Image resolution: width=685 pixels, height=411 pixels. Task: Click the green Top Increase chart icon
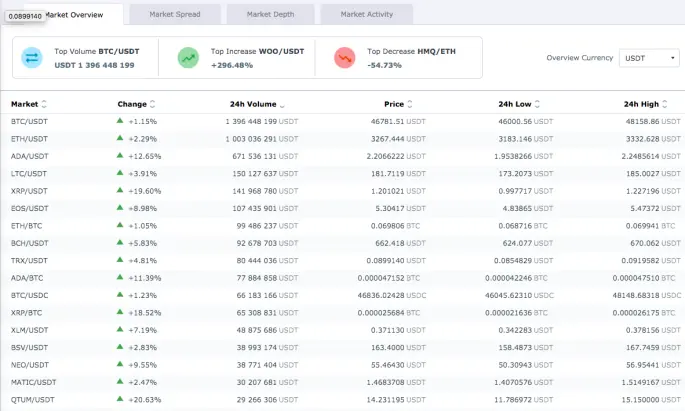pyautogui.click(x=188, y=58)
